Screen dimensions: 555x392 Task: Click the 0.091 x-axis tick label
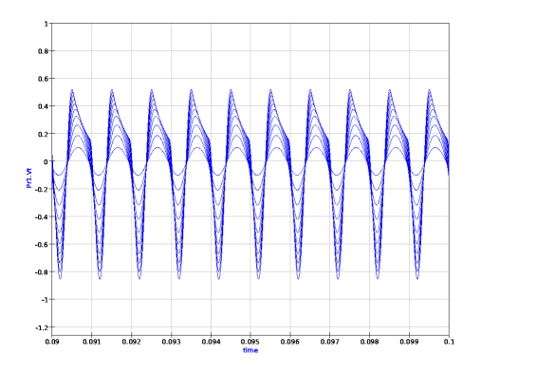click(92, 342)
